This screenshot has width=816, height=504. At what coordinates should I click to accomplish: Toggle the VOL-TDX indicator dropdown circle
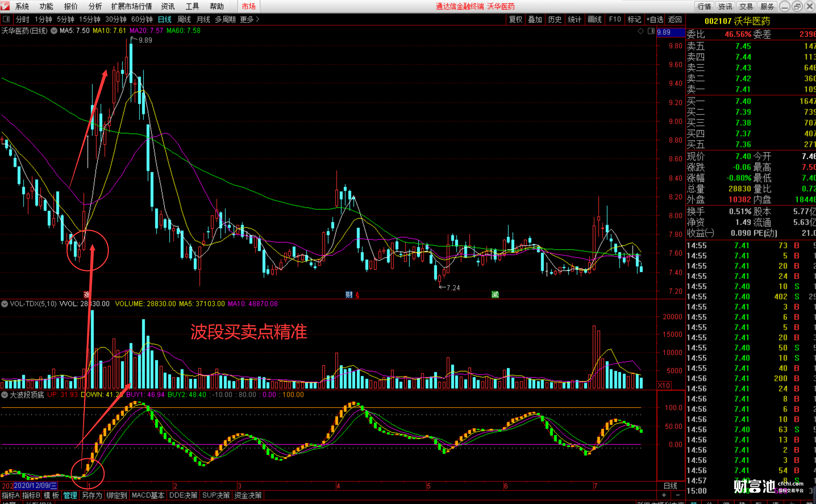(x=5, y=304)
